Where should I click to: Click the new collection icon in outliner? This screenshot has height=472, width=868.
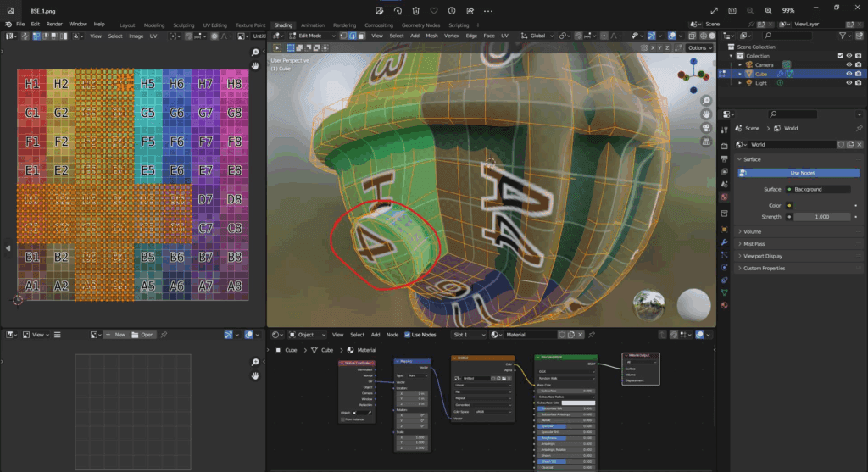coord(858,36)
